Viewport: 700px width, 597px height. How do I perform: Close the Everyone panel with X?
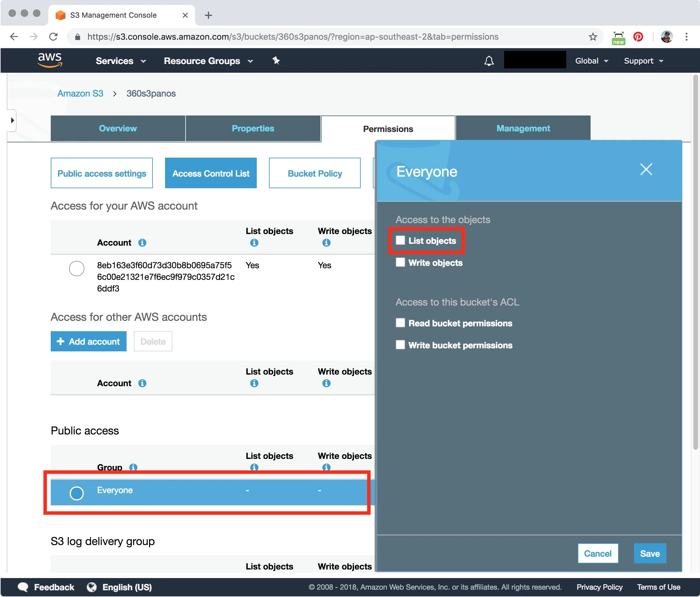[x=646, y=169]
